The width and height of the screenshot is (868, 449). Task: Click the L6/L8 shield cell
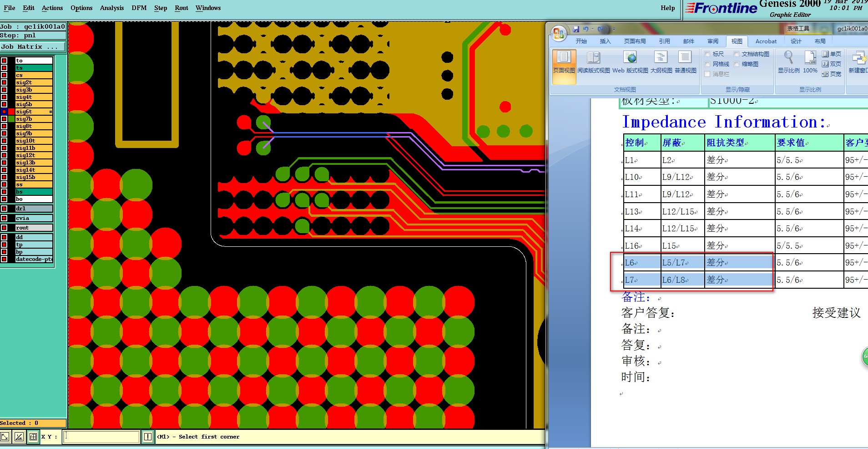682,280
